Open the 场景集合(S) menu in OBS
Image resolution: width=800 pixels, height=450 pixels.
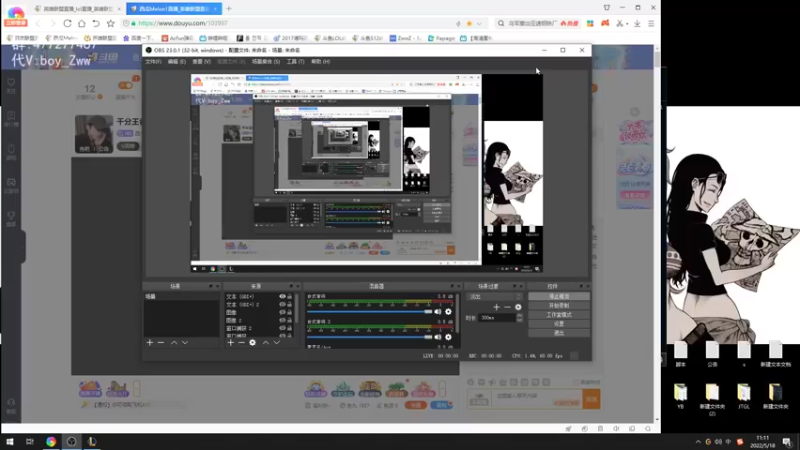266,61
